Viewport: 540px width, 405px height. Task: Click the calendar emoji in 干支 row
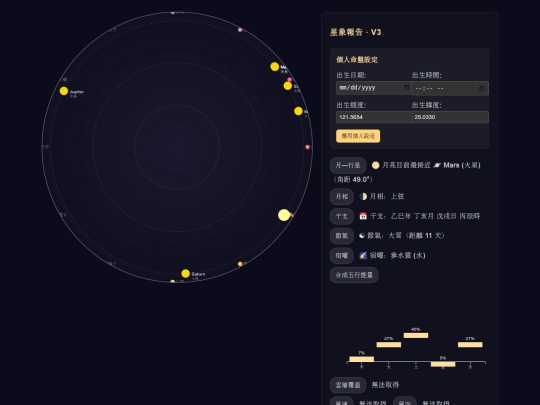(363, 216)
